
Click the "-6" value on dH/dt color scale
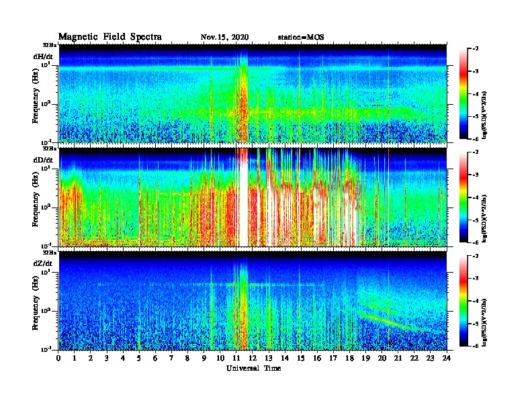pos(476,139)
